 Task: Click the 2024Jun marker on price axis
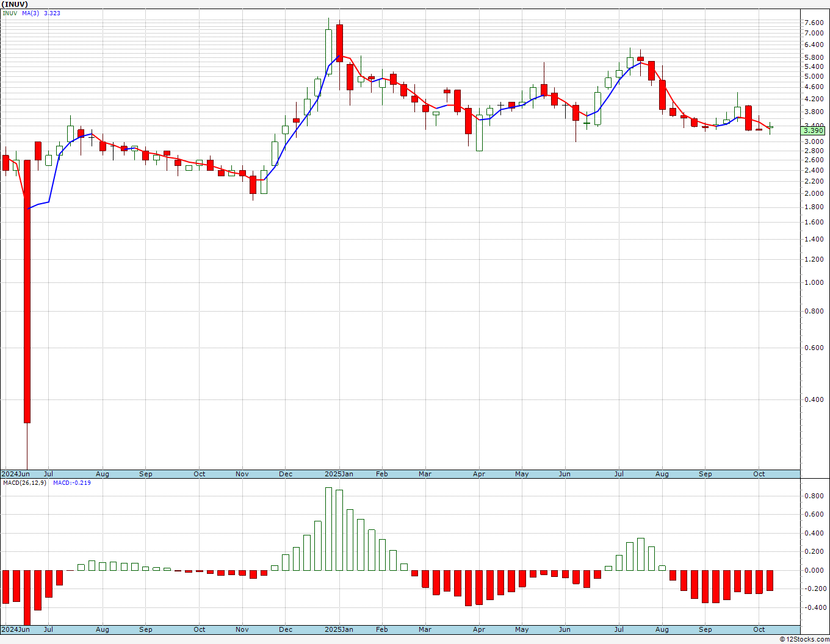(15, 474)
